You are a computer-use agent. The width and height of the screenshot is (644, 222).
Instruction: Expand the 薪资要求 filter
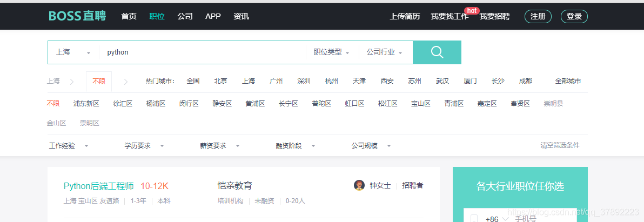click(x=220, y=146)
